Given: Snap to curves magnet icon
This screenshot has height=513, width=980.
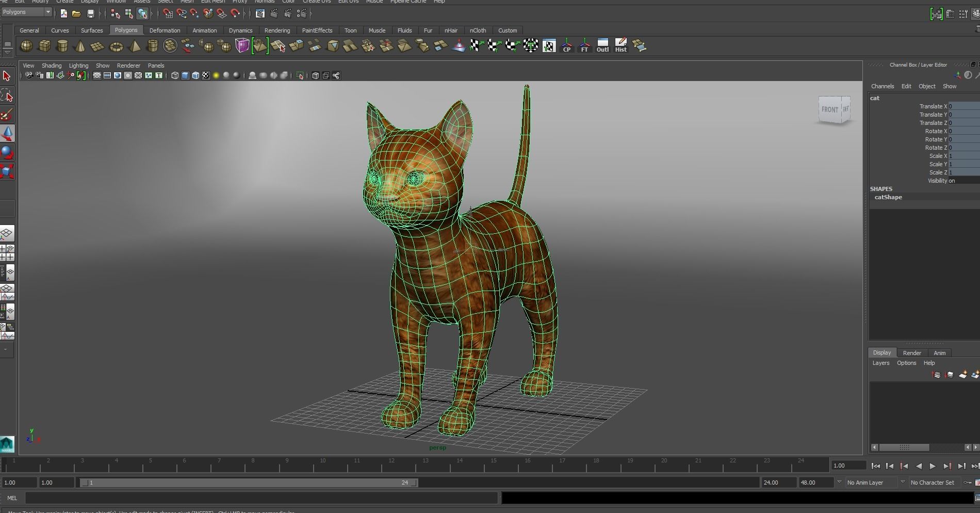Looking at the screenshot, I should pyautogui.click(x=181, y=13).
